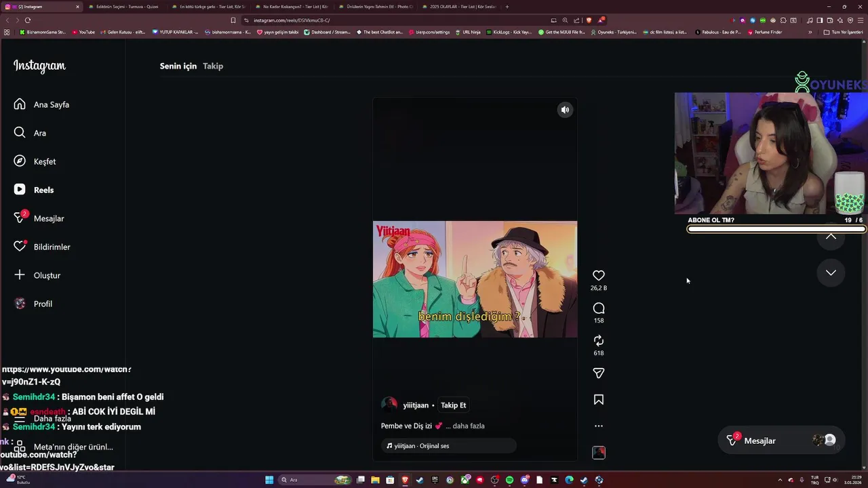Open Gelen Kutusu bookmark
Image resolution: width=868 pixels, height=488 pixels.
click(123, 32)
